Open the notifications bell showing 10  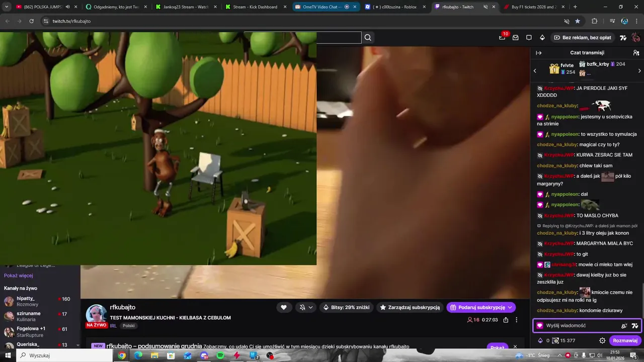(502, 38)
